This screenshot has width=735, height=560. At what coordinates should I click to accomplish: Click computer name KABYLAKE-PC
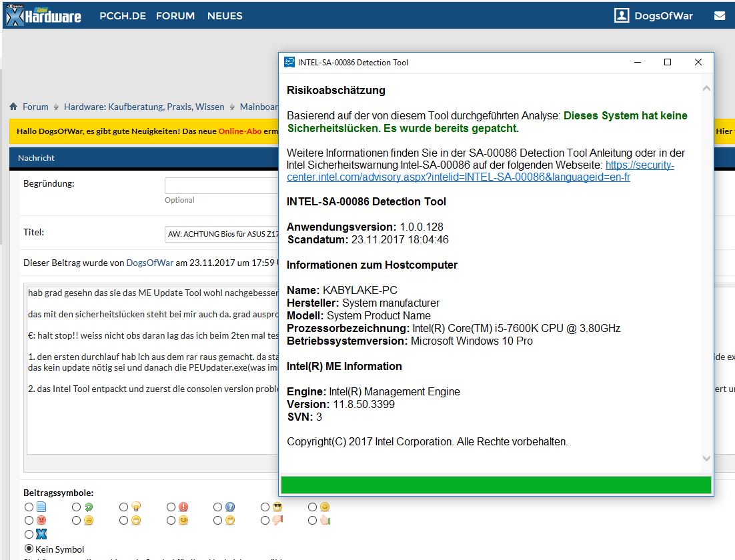pos(360,290)
